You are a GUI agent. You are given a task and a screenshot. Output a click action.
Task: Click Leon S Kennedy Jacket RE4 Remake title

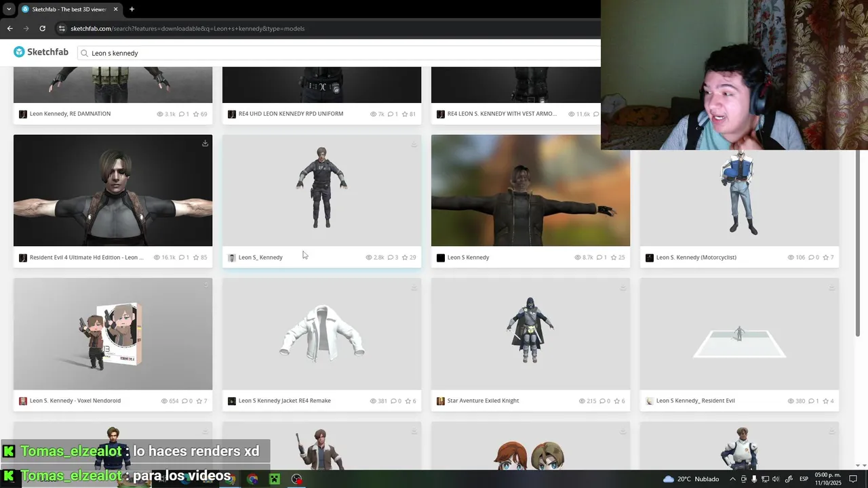pos(285,401)
